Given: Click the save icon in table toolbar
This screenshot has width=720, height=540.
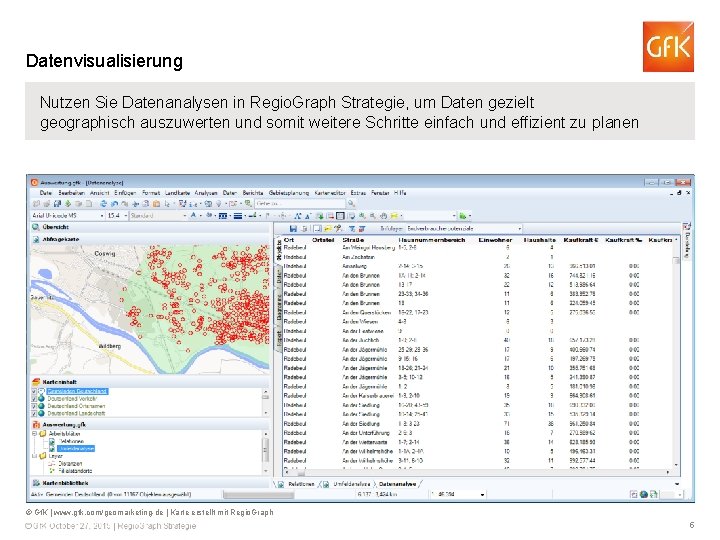Looking at the screenshot, I should [x=293, y=229].
